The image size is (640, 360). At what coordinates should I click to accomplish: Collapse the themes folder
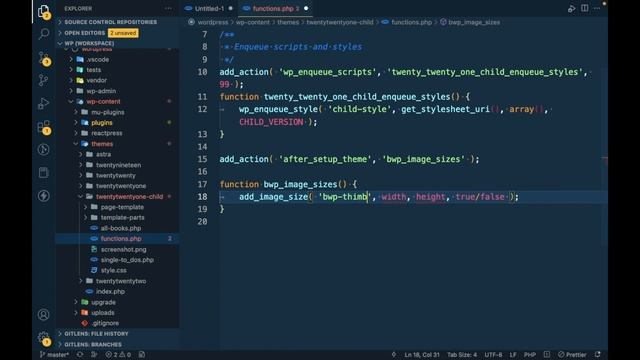coord(102,144)
